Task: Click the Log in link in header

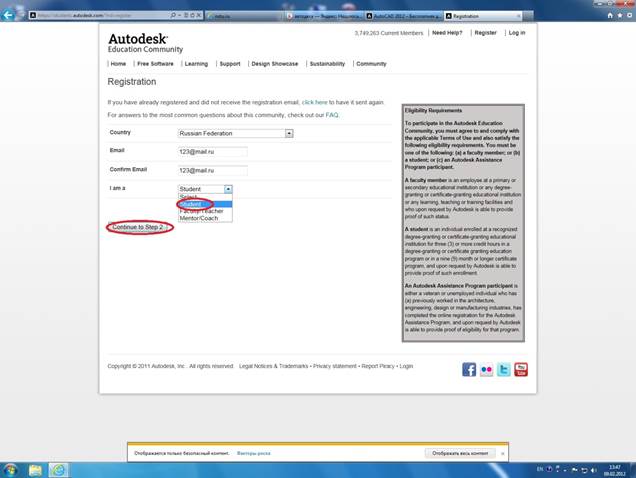Action: coord(517,33)
